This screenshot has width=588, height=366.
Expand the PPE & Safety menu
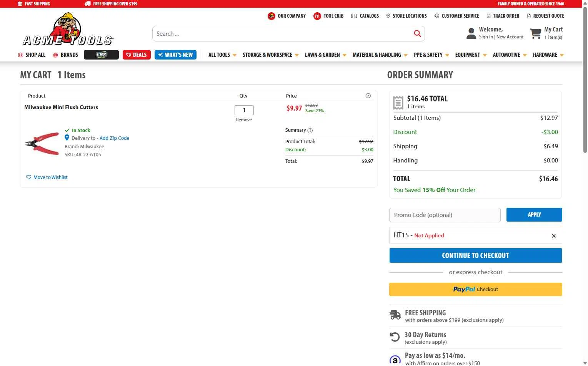coord(431,55)
